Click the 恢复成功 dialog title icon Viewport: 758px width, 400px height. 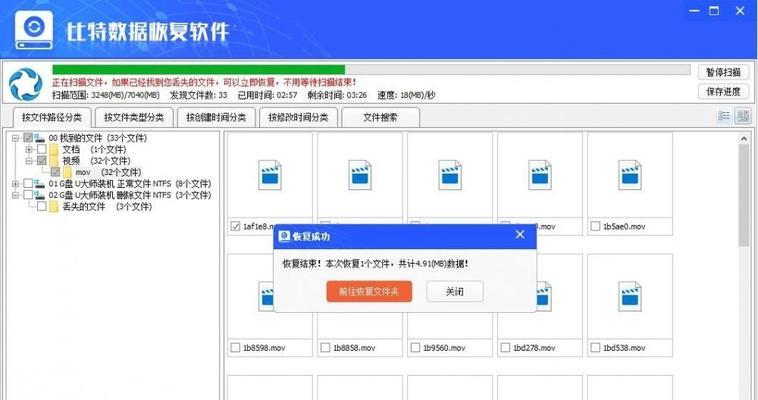click(x=285, y=236)
